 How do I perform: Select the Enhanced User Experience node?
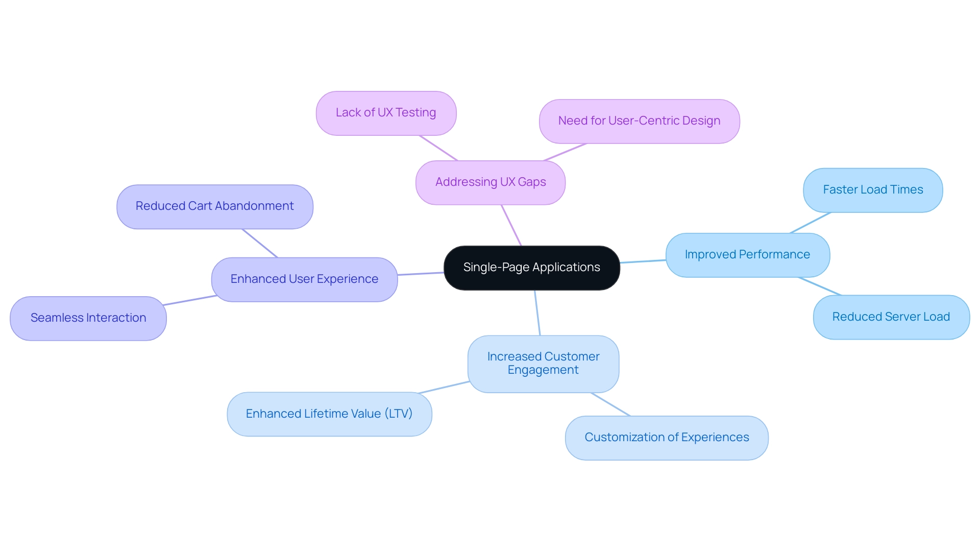(x=302, y=278)
